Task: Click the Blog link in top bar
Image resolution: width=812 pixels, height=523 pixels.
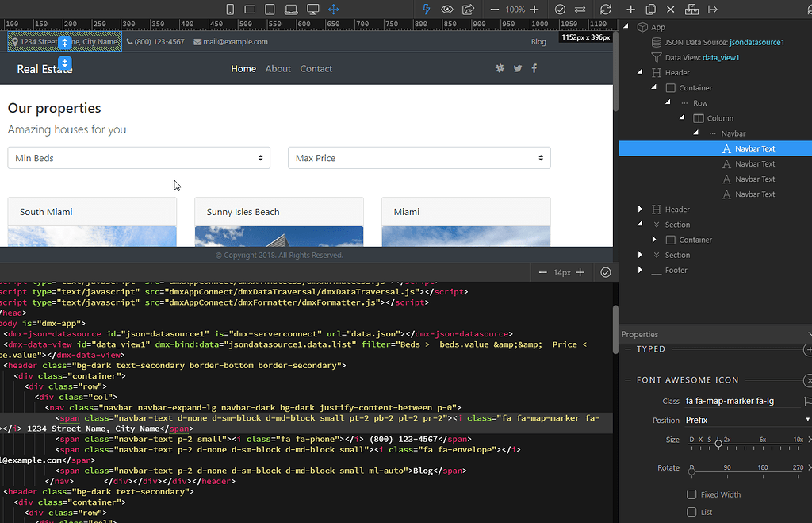Action: 538,42
